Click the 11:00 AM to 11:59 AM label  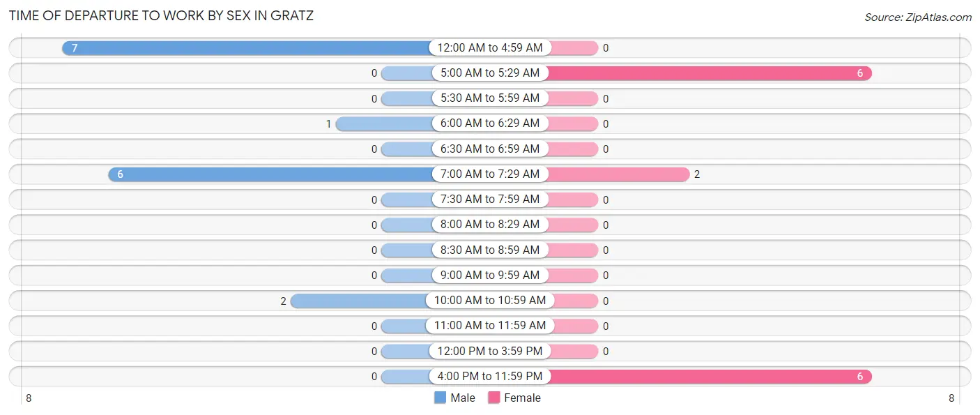pos(490,326)
